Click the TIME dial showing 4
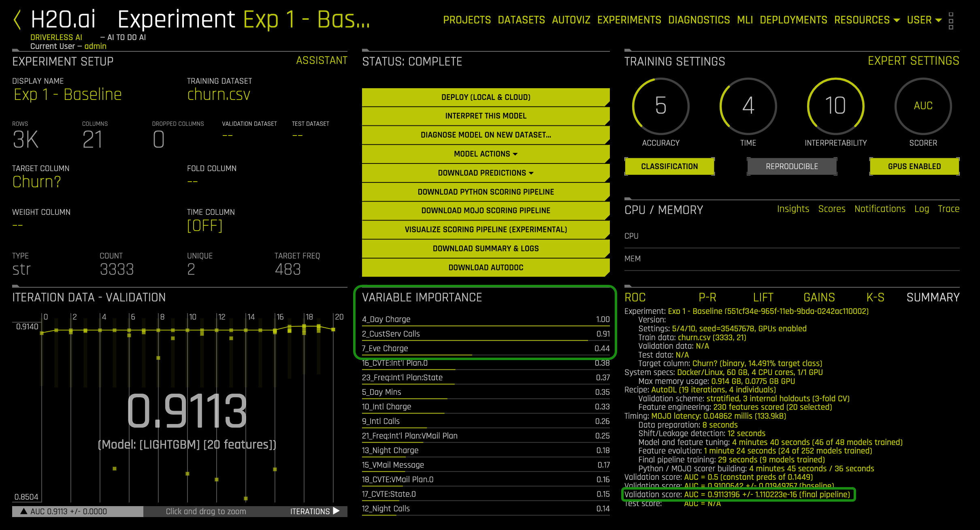This screenshot has width=980, height=530. coord(748,106)
